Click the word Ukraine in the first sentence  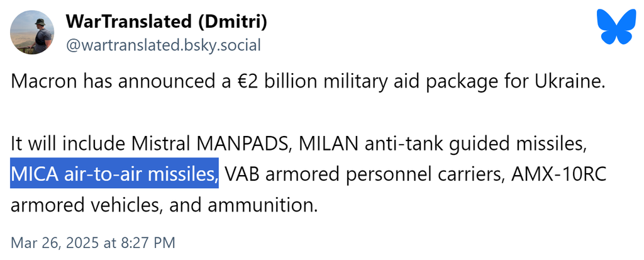[x=570, y=84]
